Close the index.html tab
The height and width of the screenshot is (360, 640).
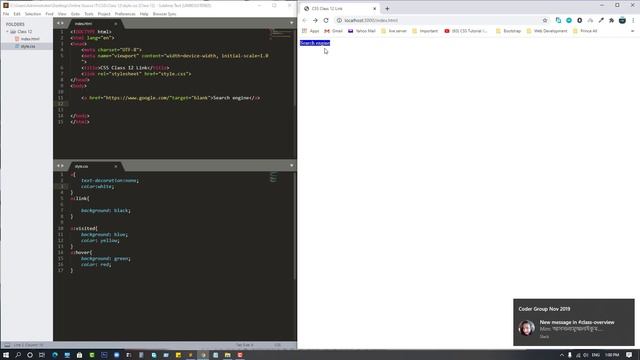(116, 24)
